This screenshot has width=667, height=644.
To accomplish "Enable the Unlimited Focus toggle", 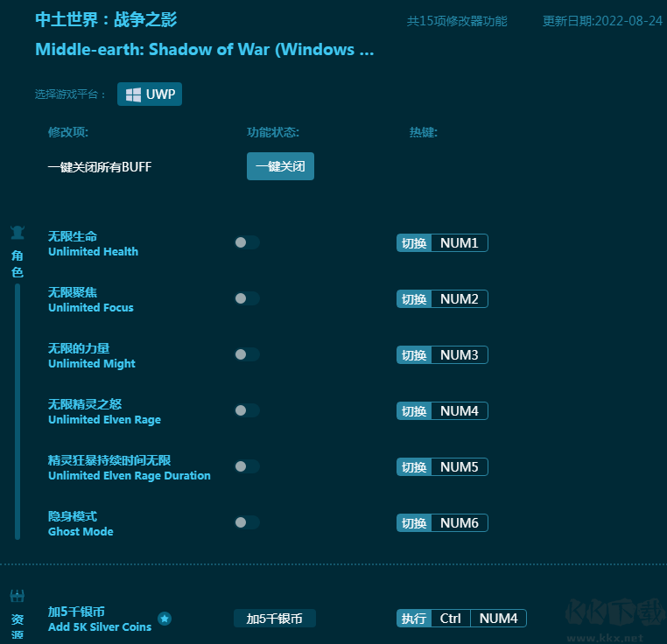I will [x=246, y=298].
